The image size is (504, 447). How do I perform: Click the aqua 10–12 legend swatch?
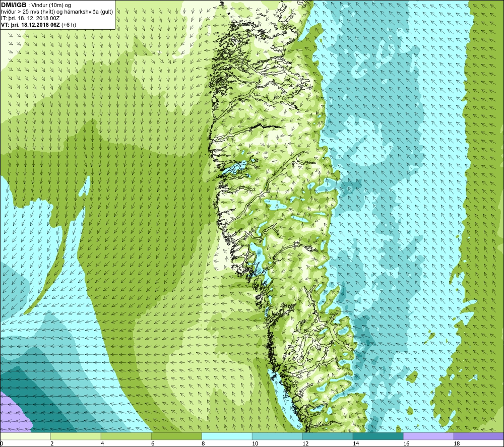click(x=277, y=436)
